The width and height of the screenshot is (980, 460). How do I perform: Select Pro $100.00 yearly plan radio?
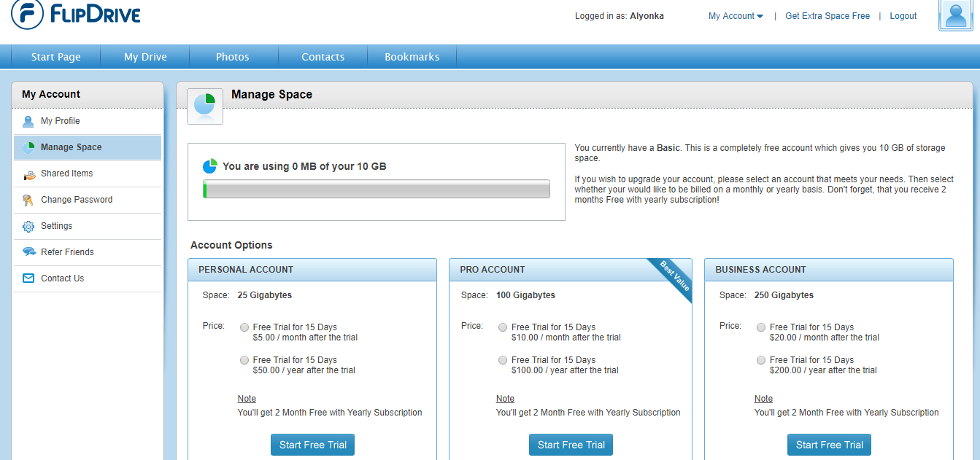coord(503,360)
